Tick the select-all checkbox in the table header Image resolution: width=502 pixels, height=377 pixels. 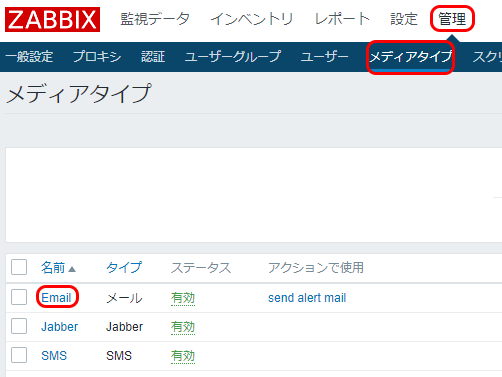(x=19, y=267)
